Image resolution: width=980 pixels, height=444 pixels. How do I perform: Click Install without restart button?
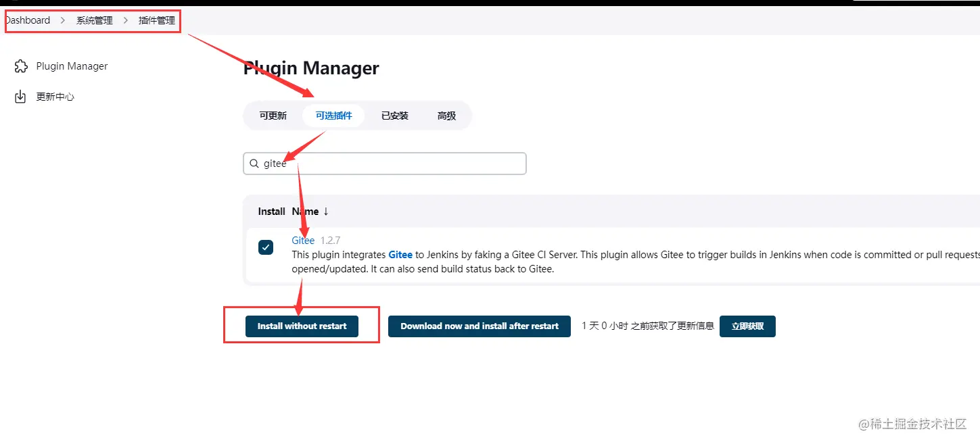coord(302,326)
